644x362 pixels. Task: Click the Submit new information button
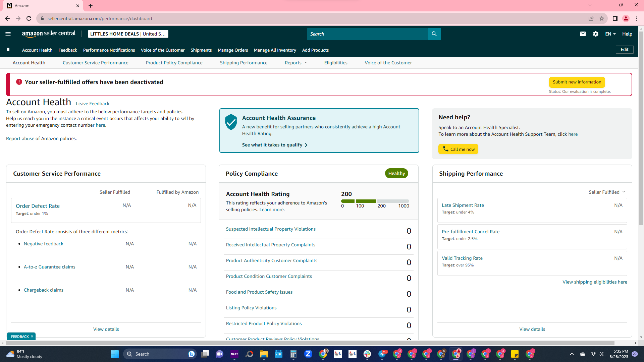coord(577,82)
